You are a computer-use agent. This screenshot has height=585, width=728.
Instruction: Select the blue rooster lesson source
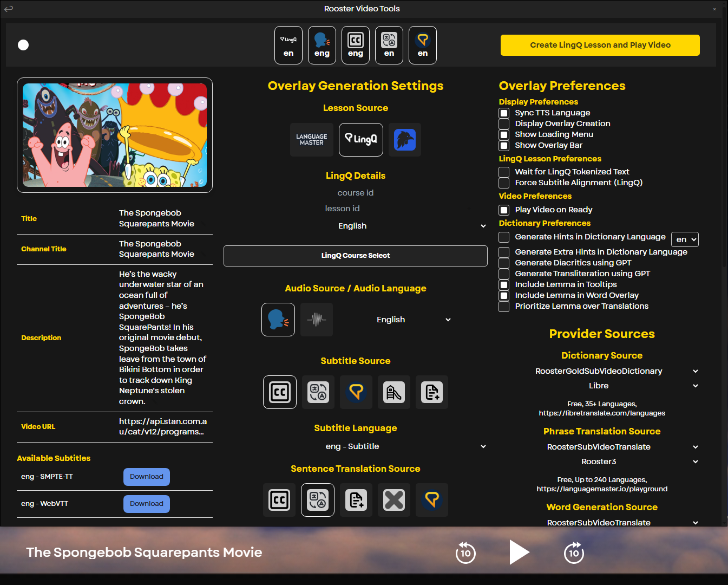[405, 140]
